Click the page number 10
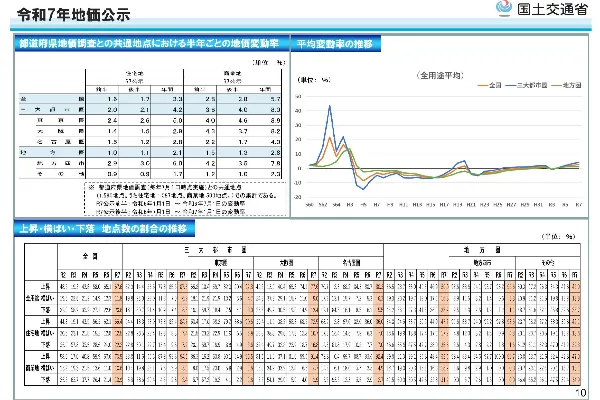The image size is (600, 400). tap(580, 392)
